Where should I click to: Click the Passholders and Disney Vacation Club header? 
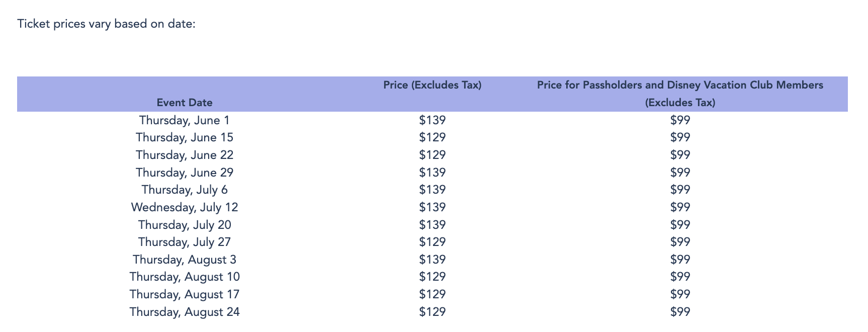pyautogui.click(x=679, y=94)
